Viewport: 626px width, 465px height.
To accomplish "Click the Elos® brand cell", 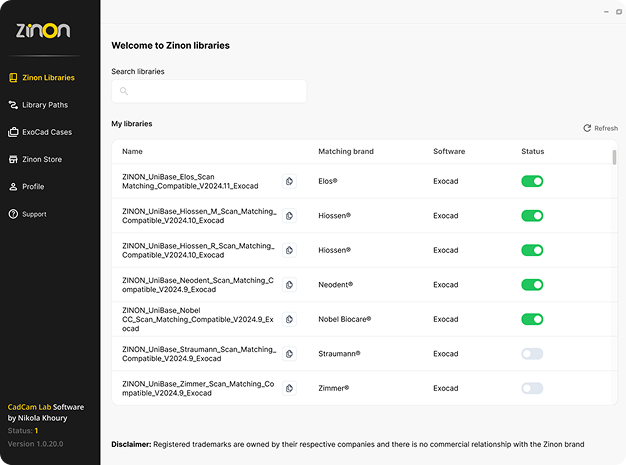I will coord(328,181).
